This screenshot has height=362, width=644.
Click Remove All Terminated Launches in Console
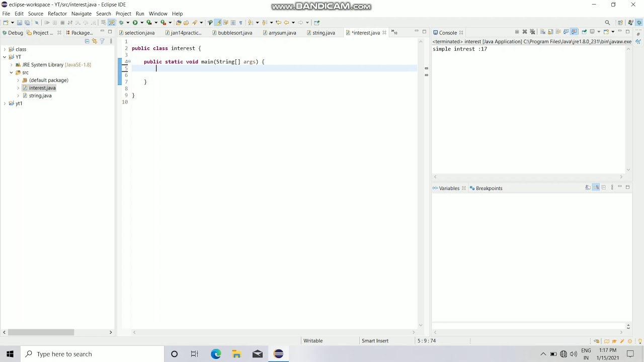pyautogui.click(x=532, y=32)
